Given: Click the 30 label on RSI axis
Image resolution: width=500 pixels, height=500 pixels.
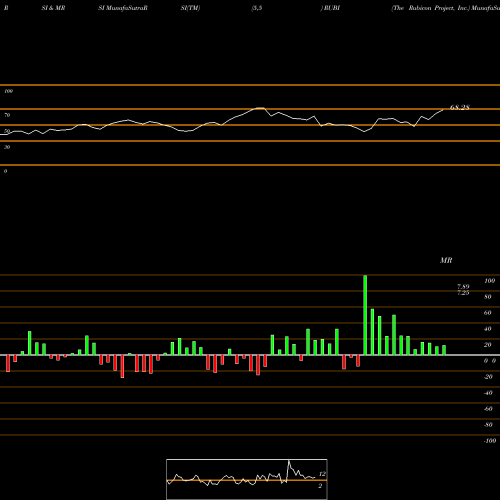Looking at the screenshot, I should click(x=7, y=147).
